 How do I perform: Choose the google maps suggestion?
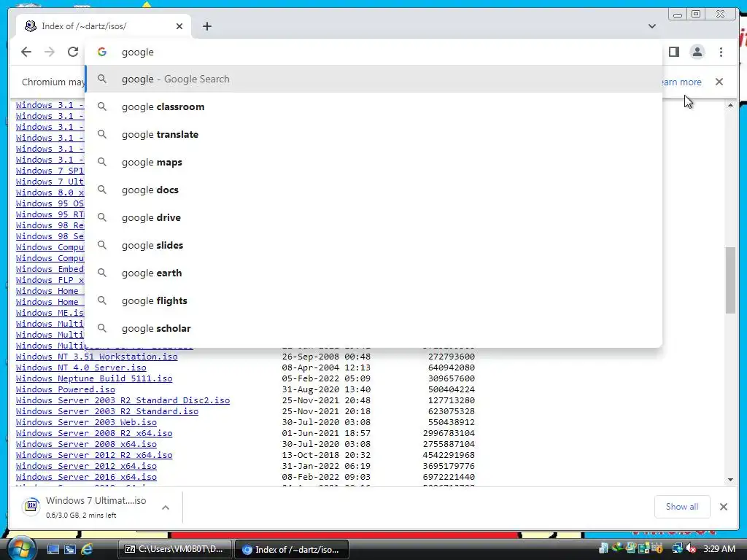click(373, 162)
